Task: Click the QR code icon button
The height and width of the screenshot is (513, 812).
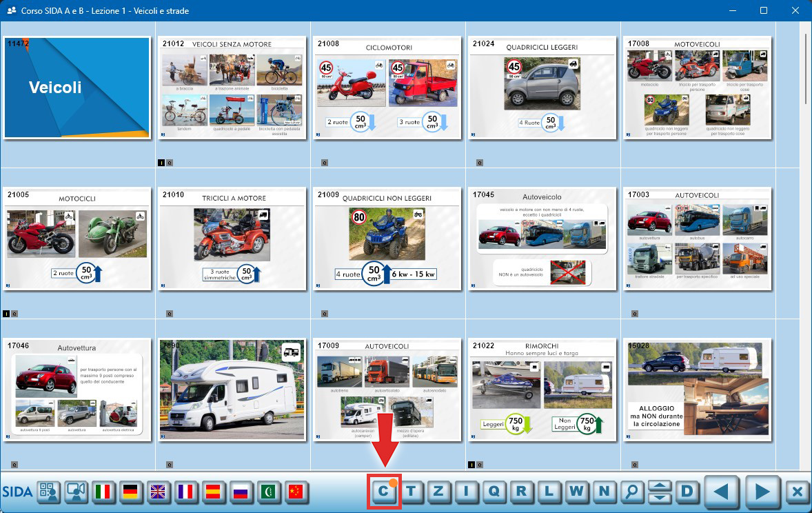Action: click(x=48, y=492)
